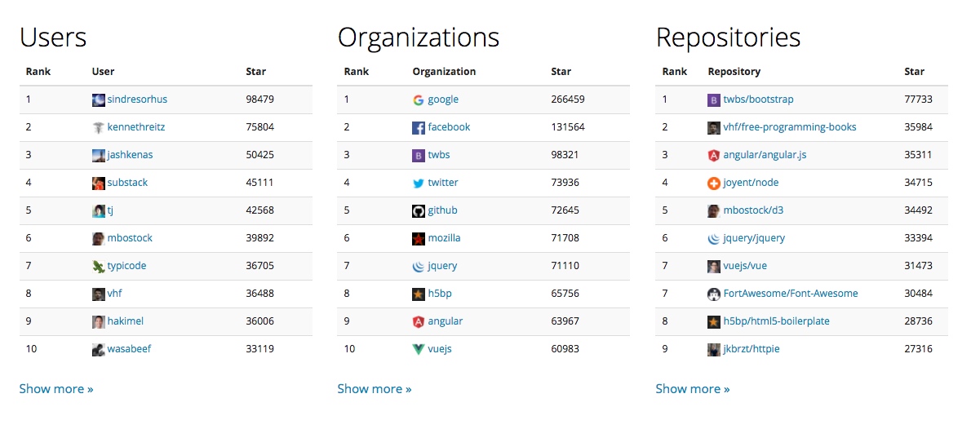Click star count 77733
The image size is (980, 429).
[x=918, y=100]
